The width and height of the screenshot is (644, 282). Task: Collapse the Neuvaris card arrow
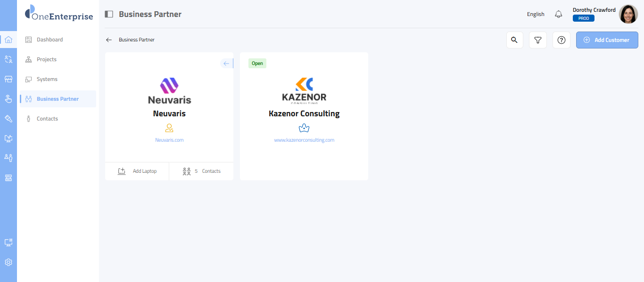click(x=226, y=64)
